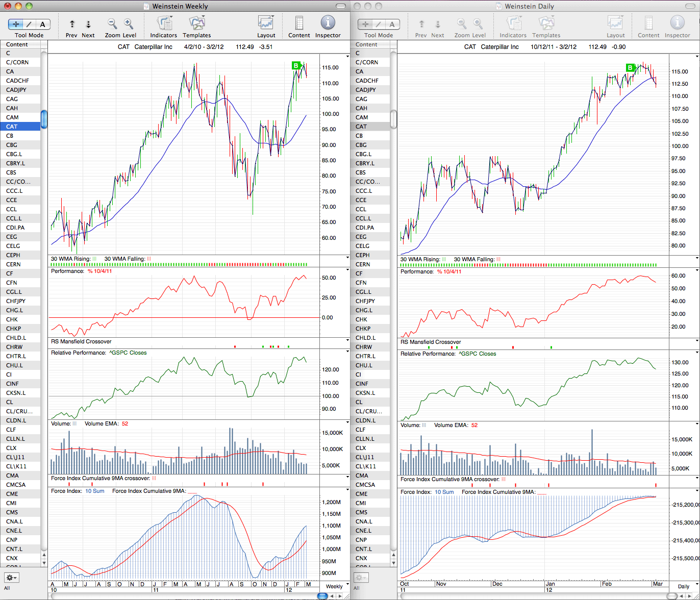
Task: Select CHFJPY in Weekly symbol list
Action: pyautogui.click(x=20, y=301)
